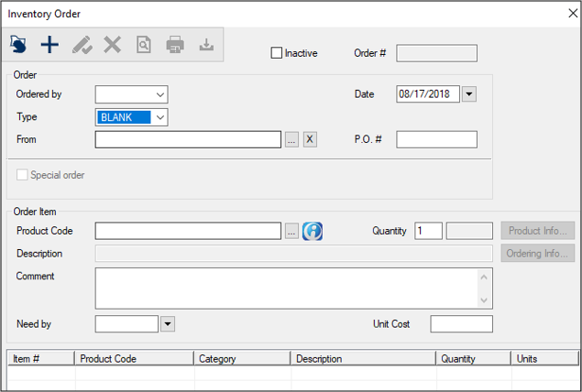The height and width of the screenshot is (392, 582).
Task: Click the X delete icon in toolbar
Action: (x=112, y=44)
